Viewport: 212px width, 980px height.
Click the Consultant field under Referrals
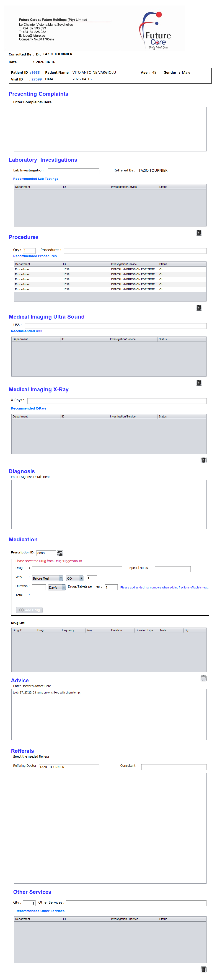(173, 766)
